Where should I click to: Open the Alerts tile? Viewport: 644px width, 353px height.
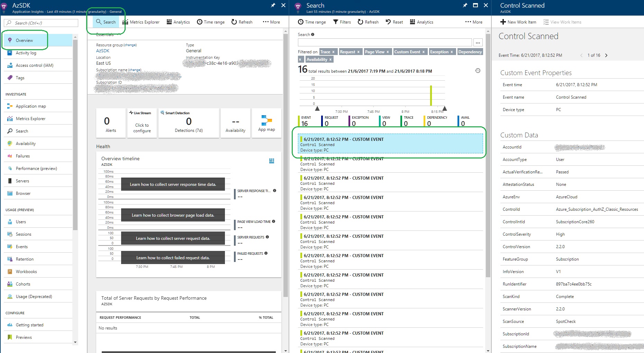pos(111,123)
